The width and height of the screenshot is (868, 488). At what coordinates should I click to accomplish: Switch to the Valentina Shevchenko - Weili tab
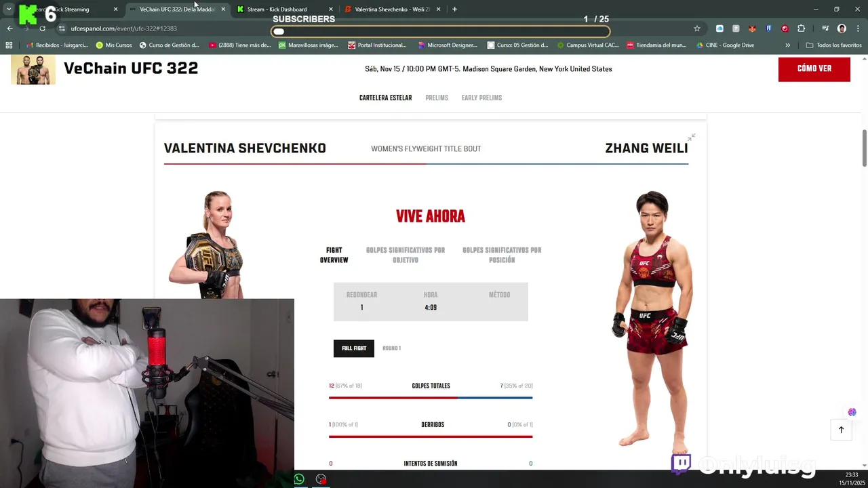pos(392,9)
